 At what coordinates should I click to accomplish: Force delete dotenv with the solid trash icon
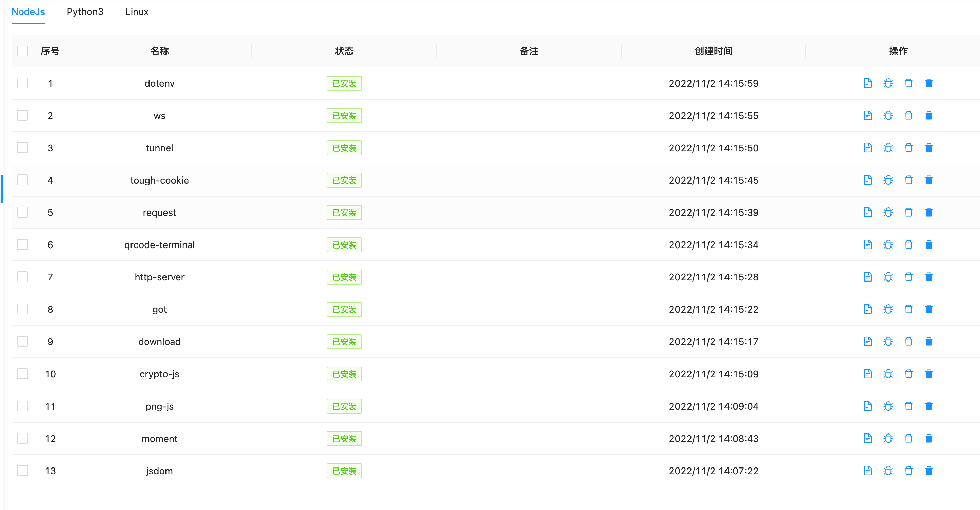[x=929, y=83]
